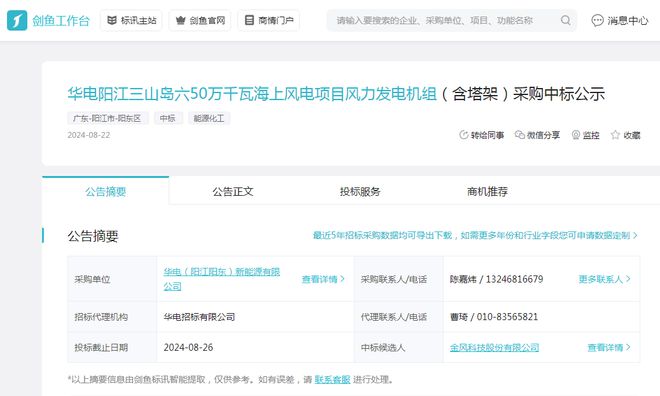Click the 联系客服 link
Viewport: 660px width, 396px height.
coord(332,380)
